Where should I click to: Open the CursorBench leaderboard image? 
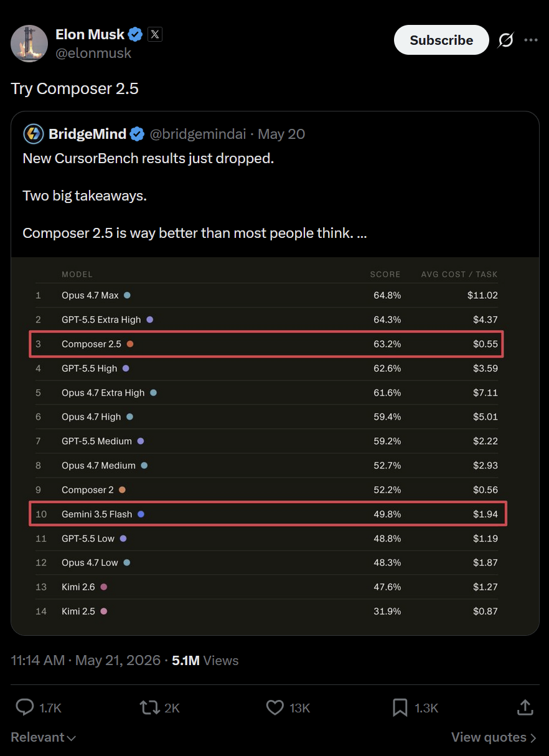click(x=275, y=446)
